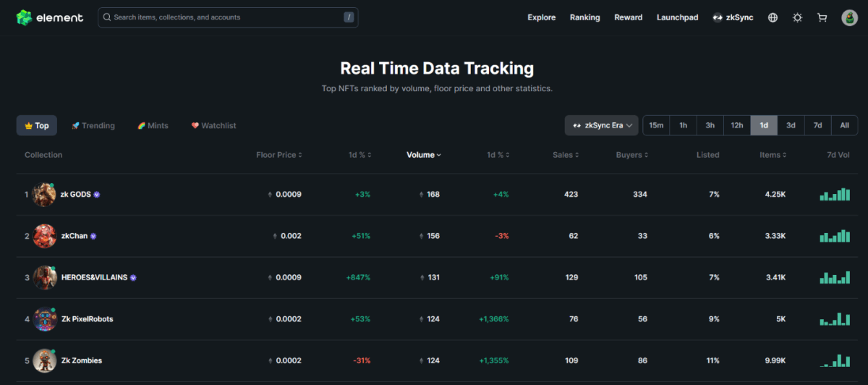Click the zk GODS collection avatar
The width and height of the screenshot is (868, 385).
pos(44,195)
